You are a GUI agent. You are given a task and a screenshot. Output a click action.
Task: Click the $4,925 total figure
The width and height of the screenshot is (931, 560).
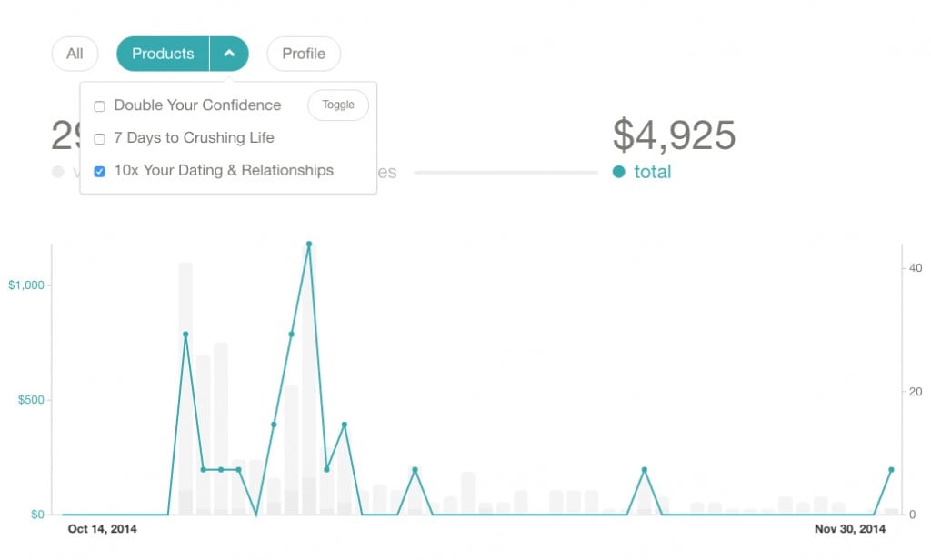(674, 135)
